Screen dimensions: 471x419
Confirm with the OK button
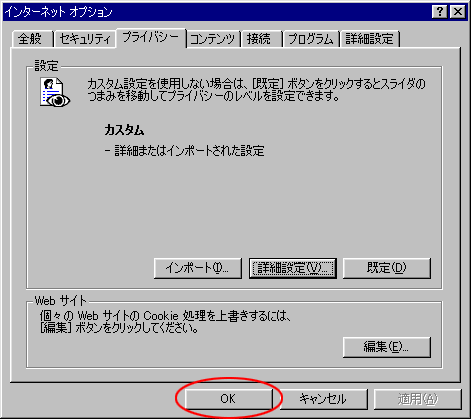click(x=228, y=399)
